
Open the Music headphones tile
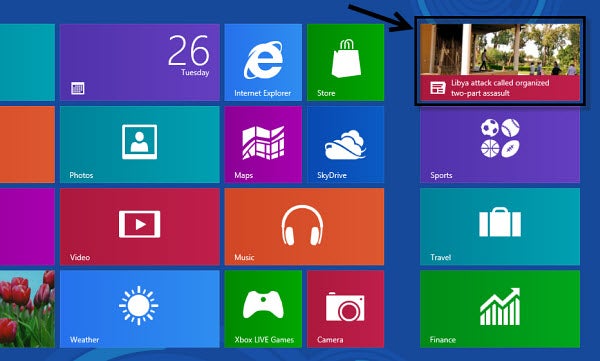[x=304, y=227]
